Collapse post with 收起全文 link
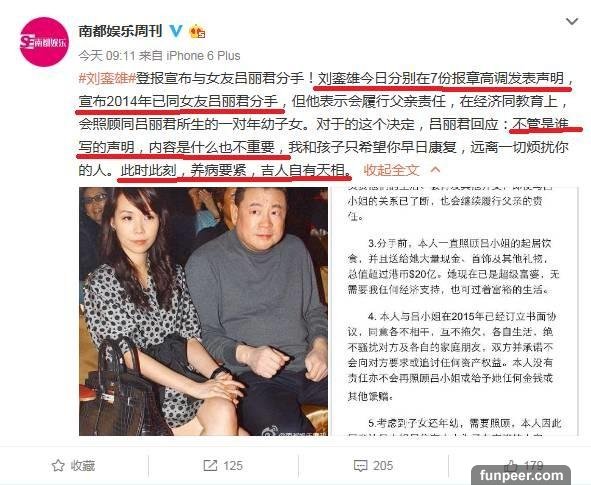591x485 pixels. tap(391, 170)
